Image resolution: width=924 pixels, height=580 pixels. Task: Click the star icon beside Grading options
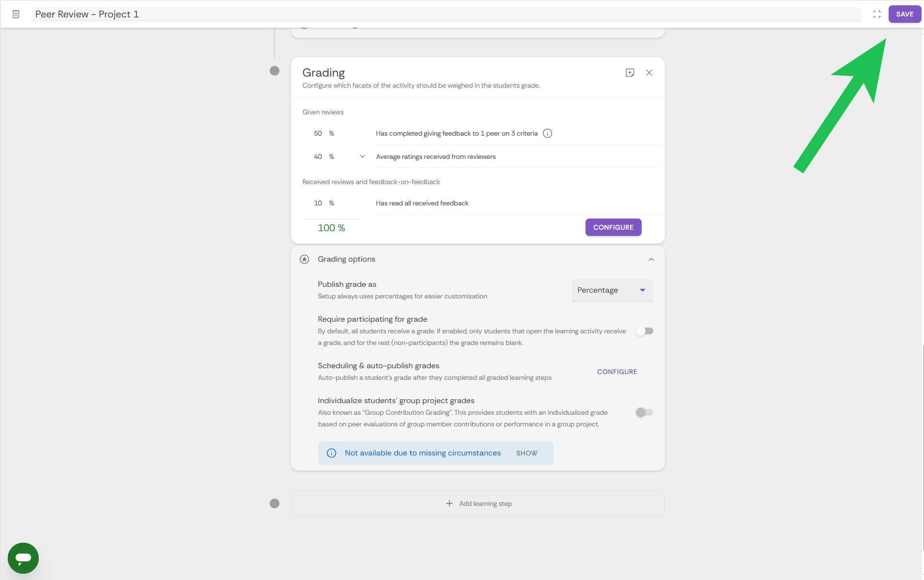(x=304, y=259)
